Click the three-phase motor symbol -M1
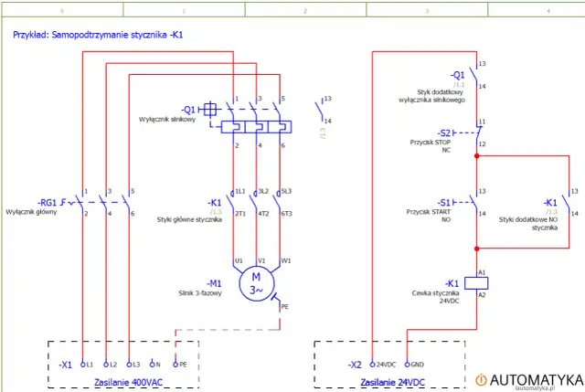The image size is (585, 392). click(256, 283)
